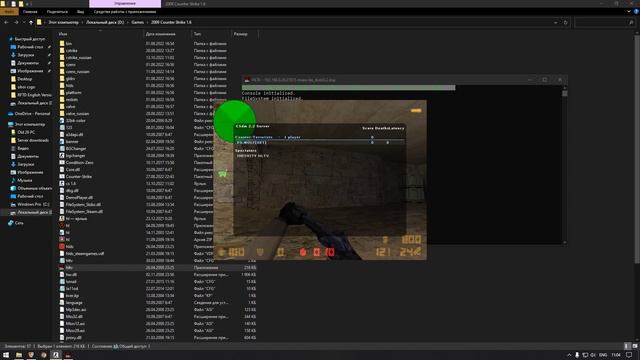640x360 pixels.
Task: Sort files by the Имя column
Action: 63,34
